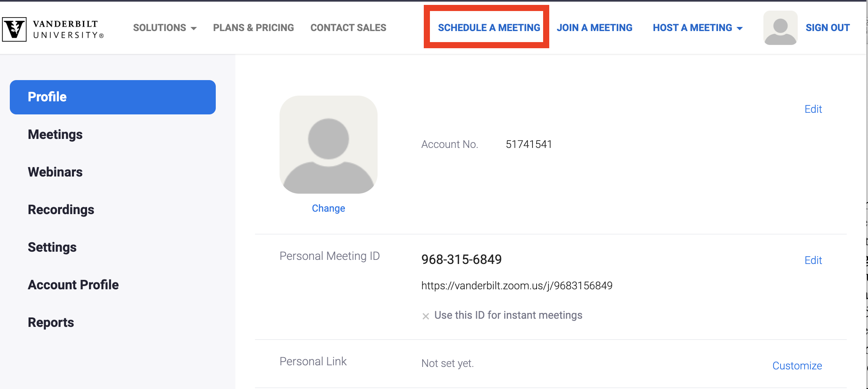Open the Plans & Pricing page

click(253, 28)
